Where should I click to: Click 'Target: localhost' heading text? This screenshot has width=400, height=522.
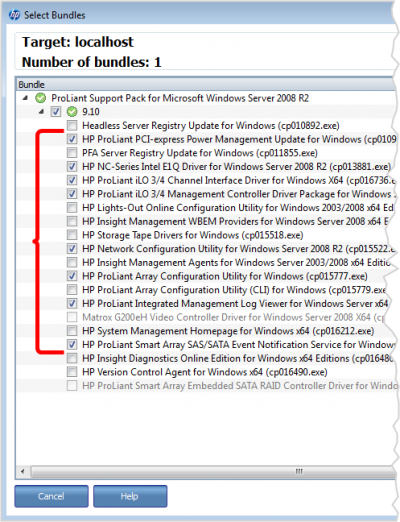78,42
